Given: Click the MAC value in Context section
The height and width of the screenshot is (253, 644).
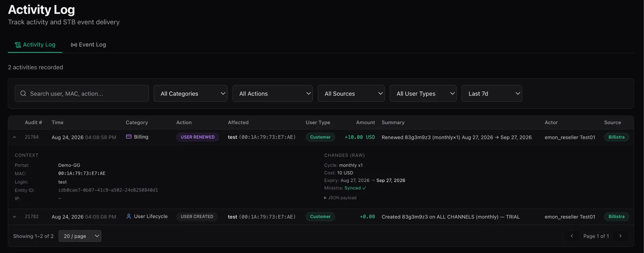Looking at the screenshot, I should click(82, 173).
